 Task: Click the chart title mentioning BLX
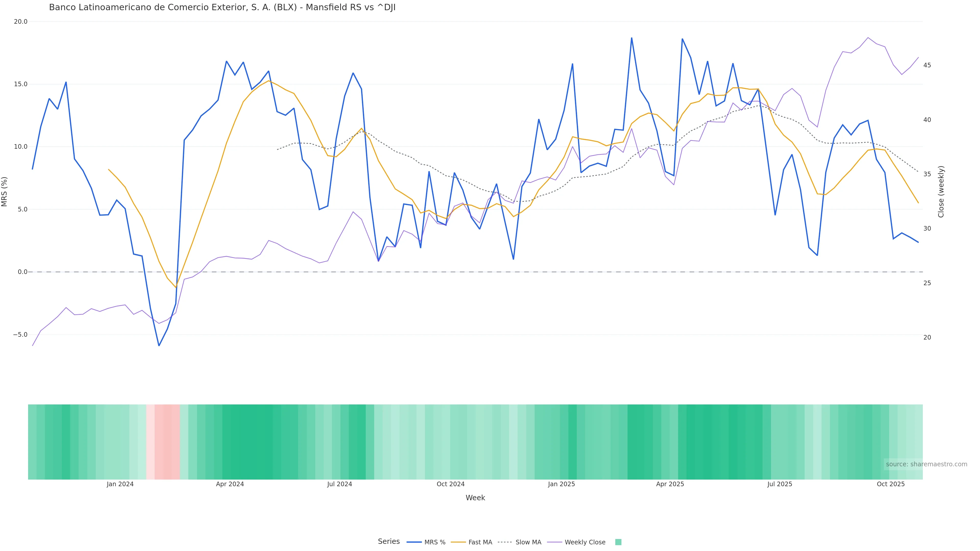pos(222,8)
